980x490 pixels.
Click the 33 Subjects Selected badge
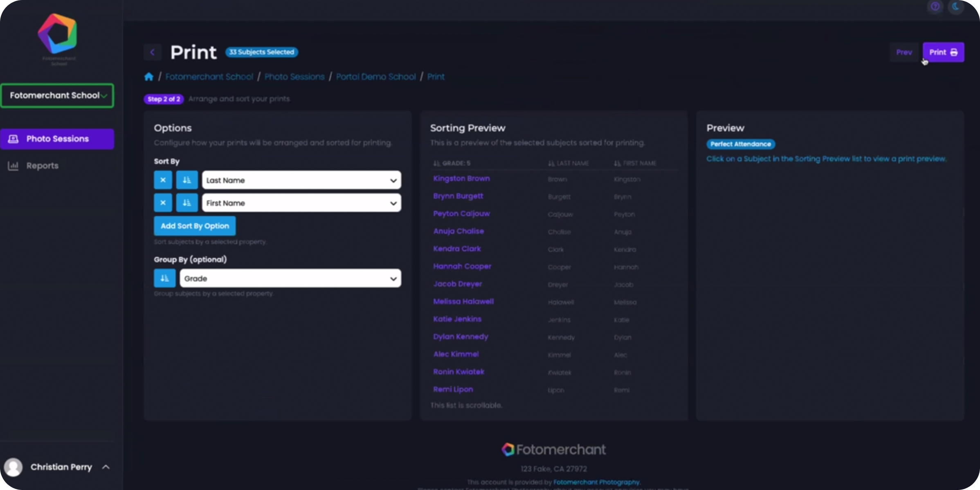click(262, 52)
